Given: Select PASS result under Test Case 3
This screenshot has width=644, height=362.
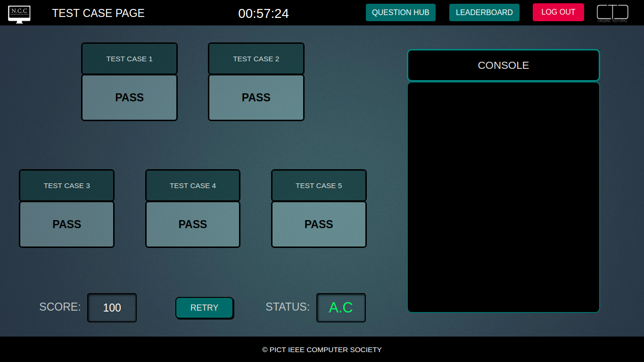Looking at the screenshot, I should pyautogui.click(x=66, y=224).
